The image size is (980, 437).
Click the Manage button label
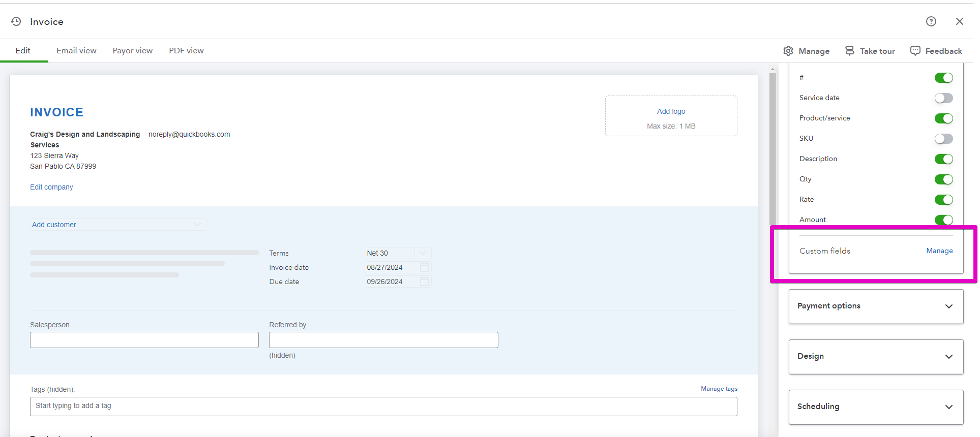click(x=814, y=51)
